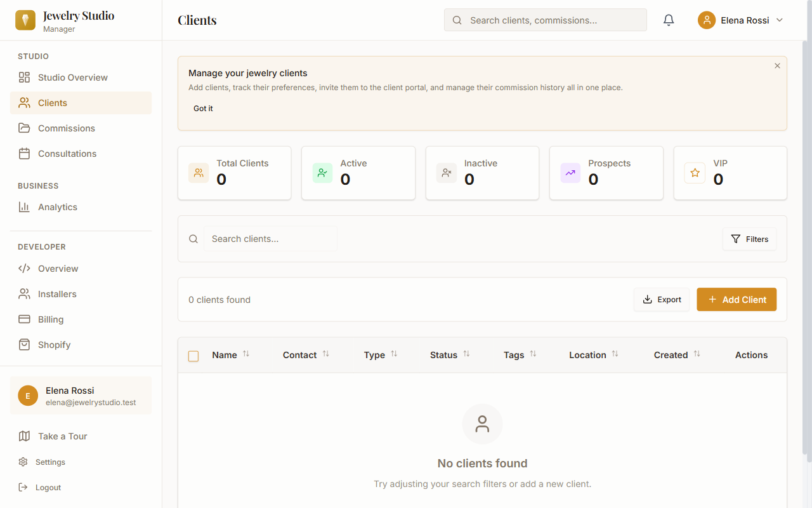The image size is (812, 508).
Task: Click the Add Client button
Action: click(737, 299)
